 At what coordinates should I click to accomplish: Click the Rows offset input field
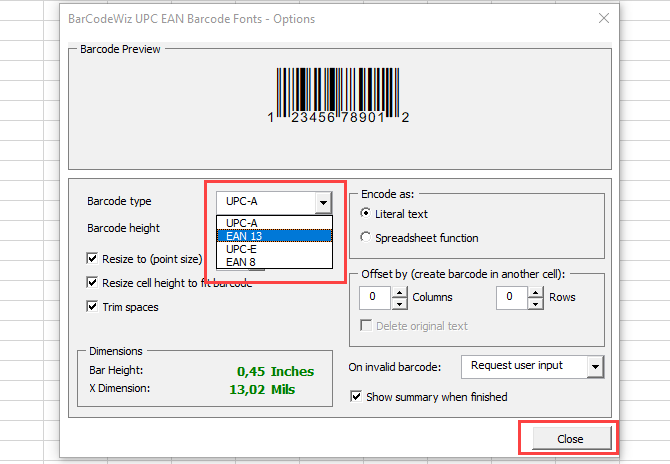(x=511, y=297)
